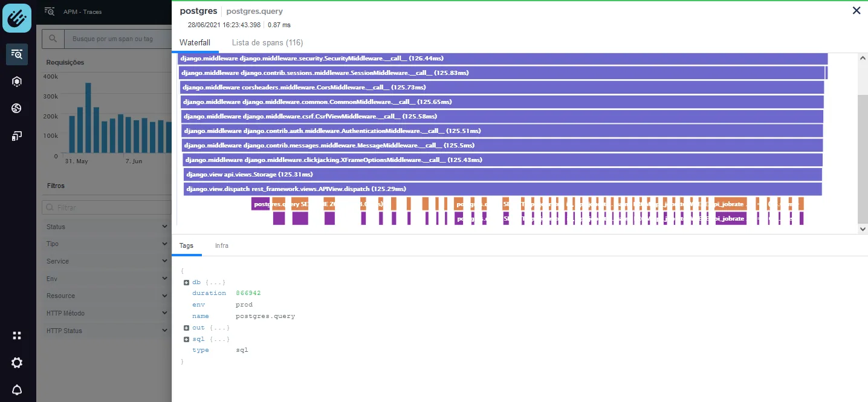Select the SecurityMiddleware span bar
The height and width of the screenshot is (402, 868).
point(502,59)
